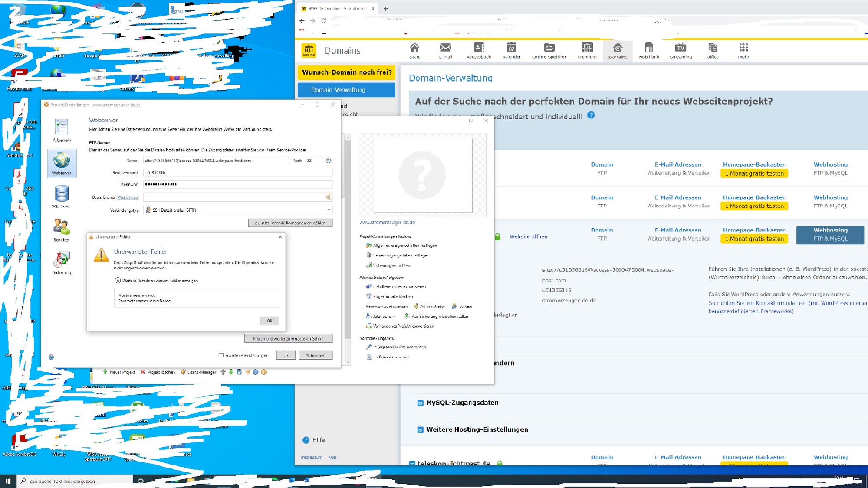Open the Benutzer settings section
Screen dimensions: 868x488
click(61, 229)
